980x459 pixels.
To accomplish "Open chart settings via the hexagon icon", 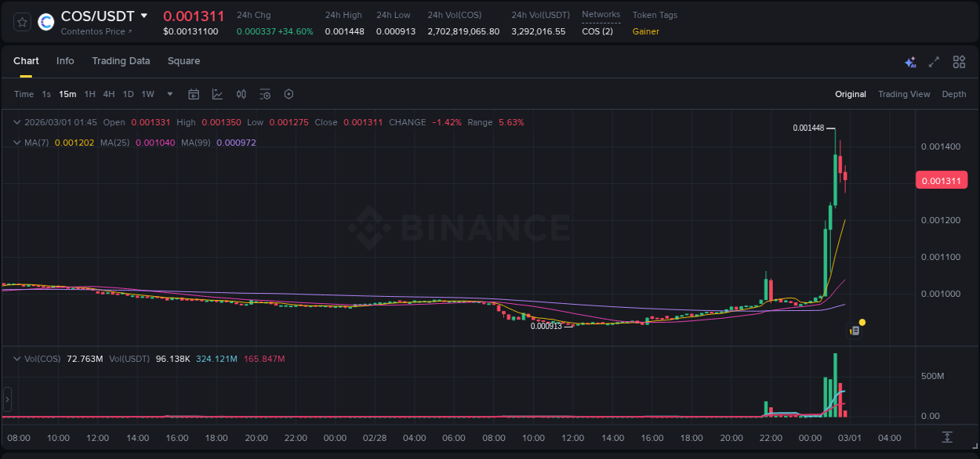I will 289,94.
